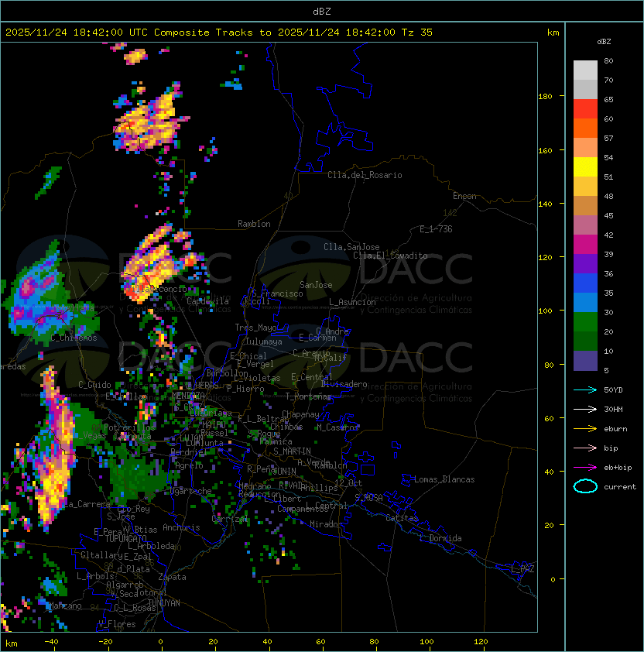
Task: Click the 'Manzano' map label
Action: [66, 606]
